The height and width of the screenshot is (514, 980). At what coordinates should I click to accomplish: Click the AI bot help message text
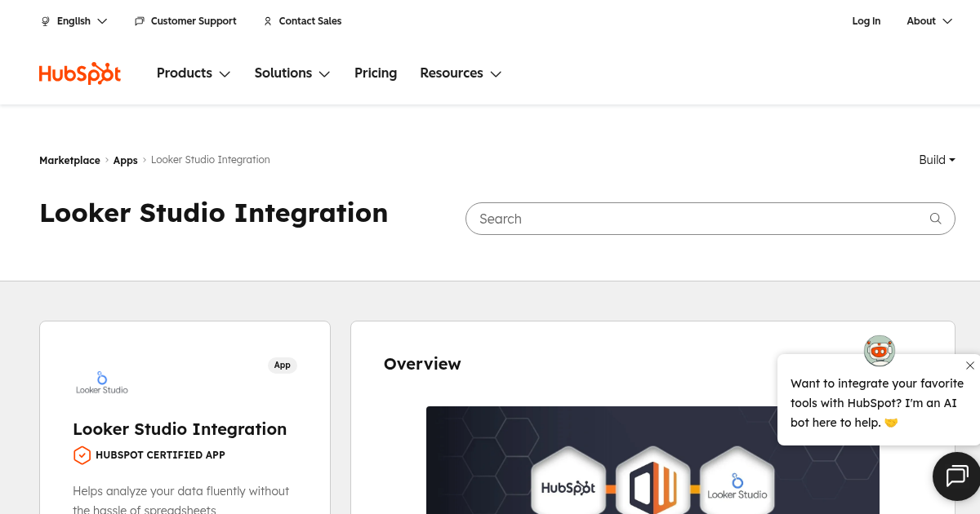pos(877,403)
